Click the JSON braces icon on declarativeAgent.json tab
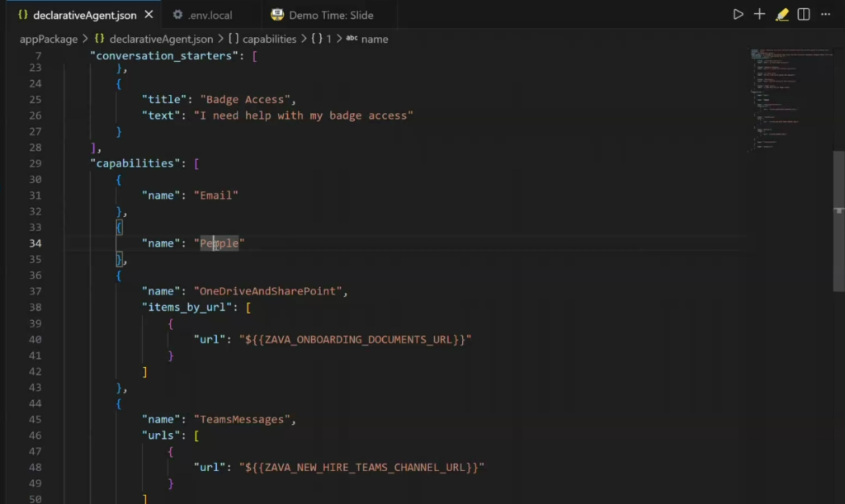Screen dimensions: 845x504 coord(22,15)
